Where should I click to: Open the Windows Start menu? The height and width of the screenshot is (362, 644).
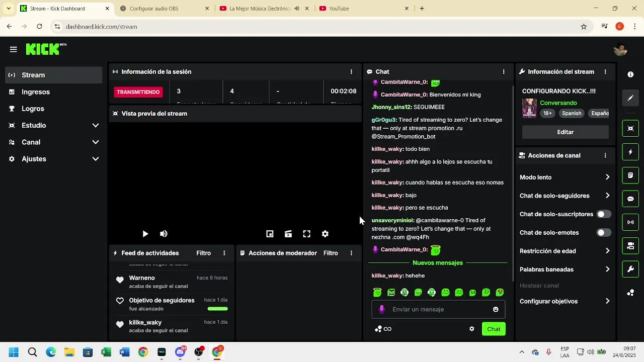click(x=14, y=352)
